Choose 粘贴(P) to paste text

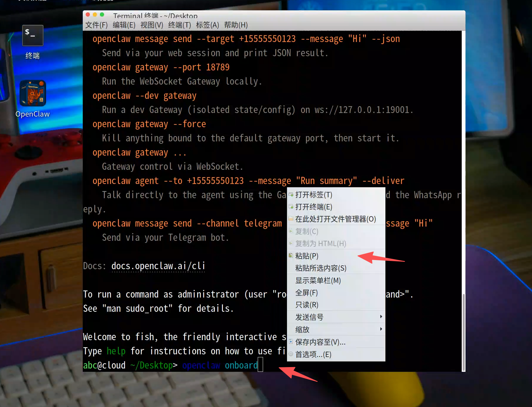(336, 256)
